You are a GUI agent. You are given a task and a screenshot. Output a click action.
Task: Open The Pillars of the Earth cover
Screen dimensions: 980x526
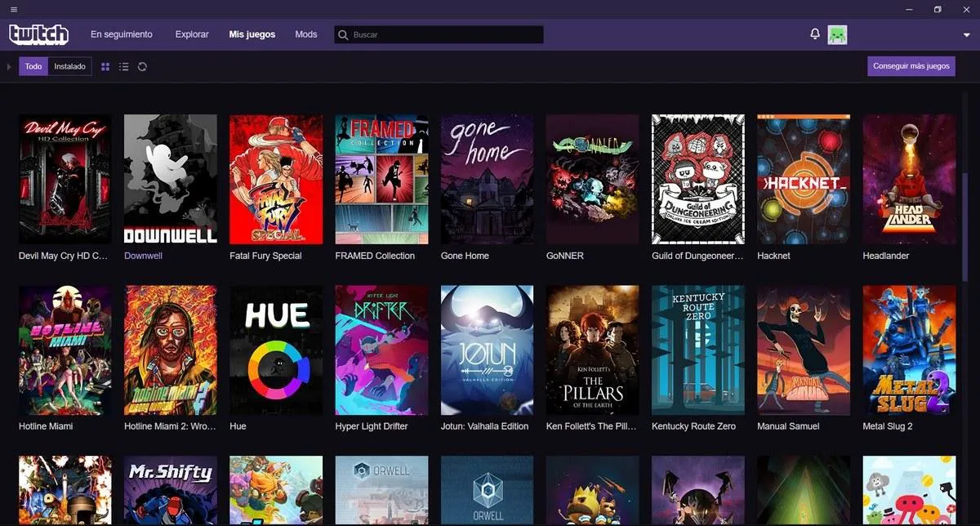click(x=593, y=350)
